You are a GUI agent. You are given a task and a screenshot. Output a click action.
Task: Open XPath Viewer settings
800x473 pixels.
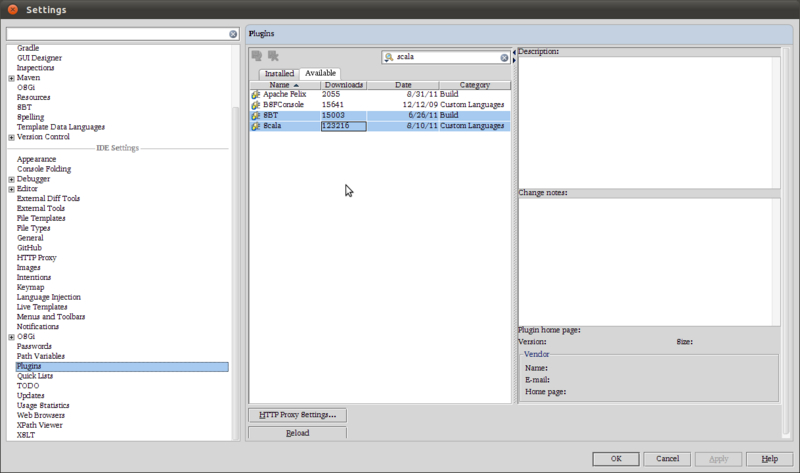[x=39, y=425]
